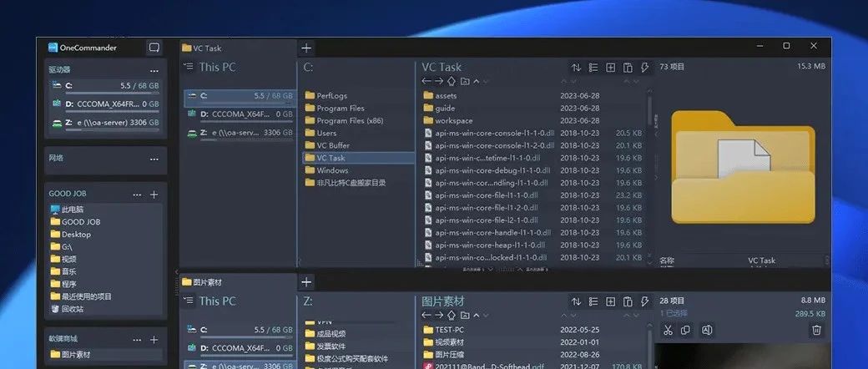The height and width of the screenshot is (369, 868).
Task: Click paste clipboard icon in 图片素材 pane
Action: (628, 302)
